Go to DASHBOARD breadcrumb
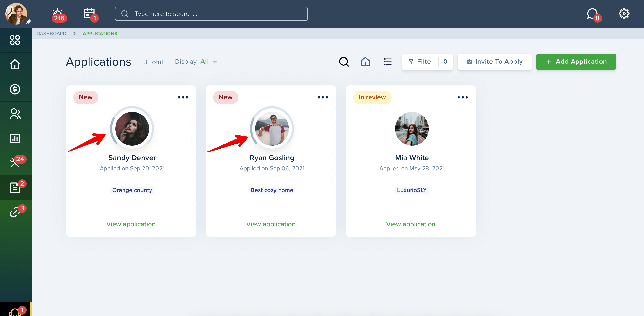 point(52,34)
